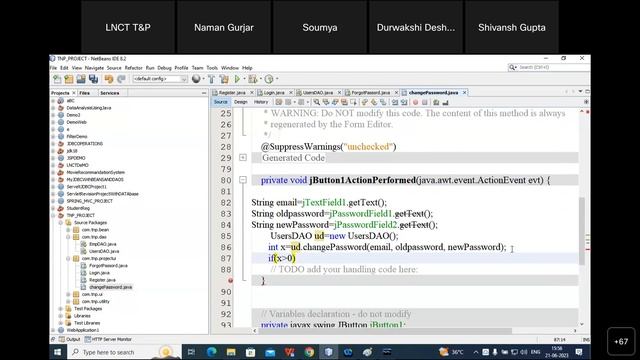Click the Debug Project icon
This screenshot has height=360, width=640.
(x=253, y=79)
